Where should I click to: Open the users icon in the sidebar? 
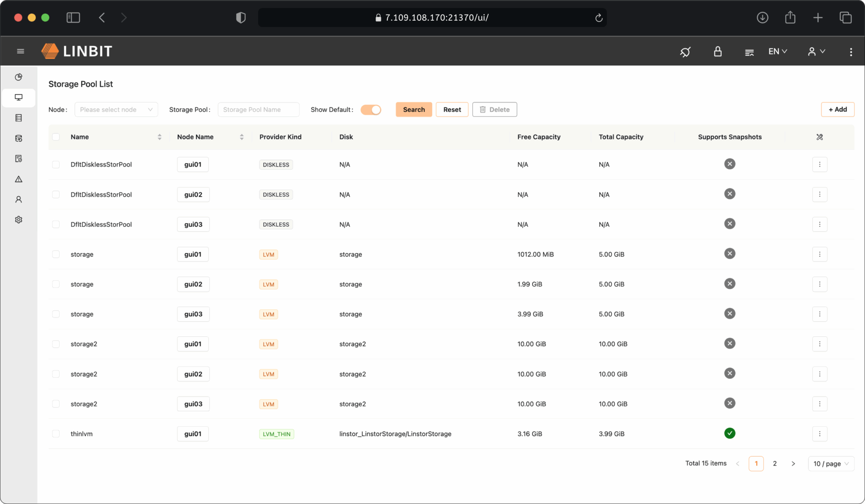point(19,199)
